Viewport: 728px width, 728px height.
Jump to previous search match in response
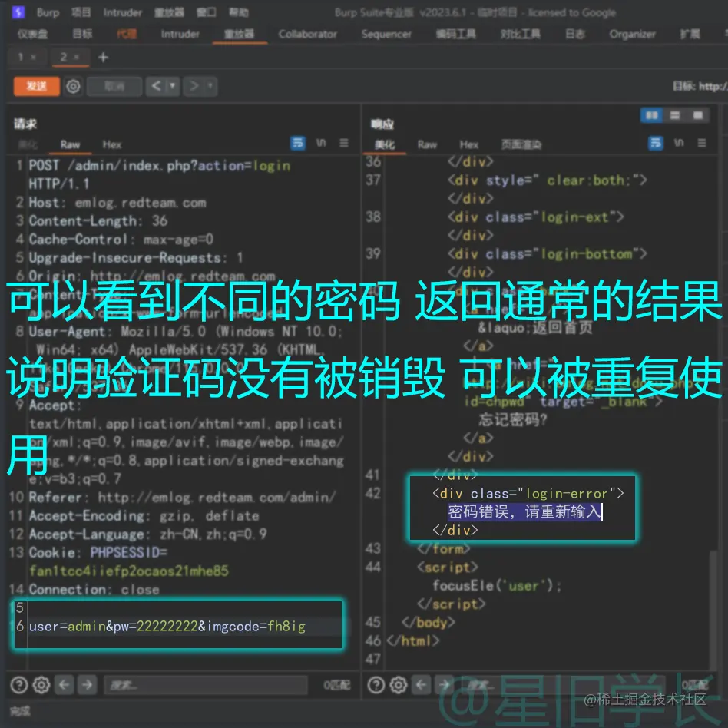[421, 685]
